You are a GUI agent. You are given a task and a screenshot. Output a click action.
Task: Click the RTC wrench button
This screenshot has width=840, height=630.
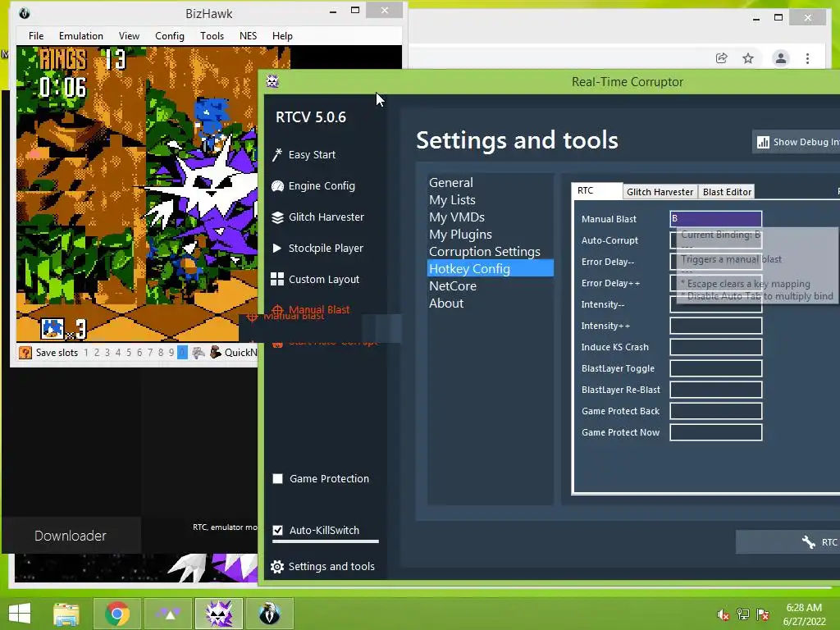click(787, 542)
